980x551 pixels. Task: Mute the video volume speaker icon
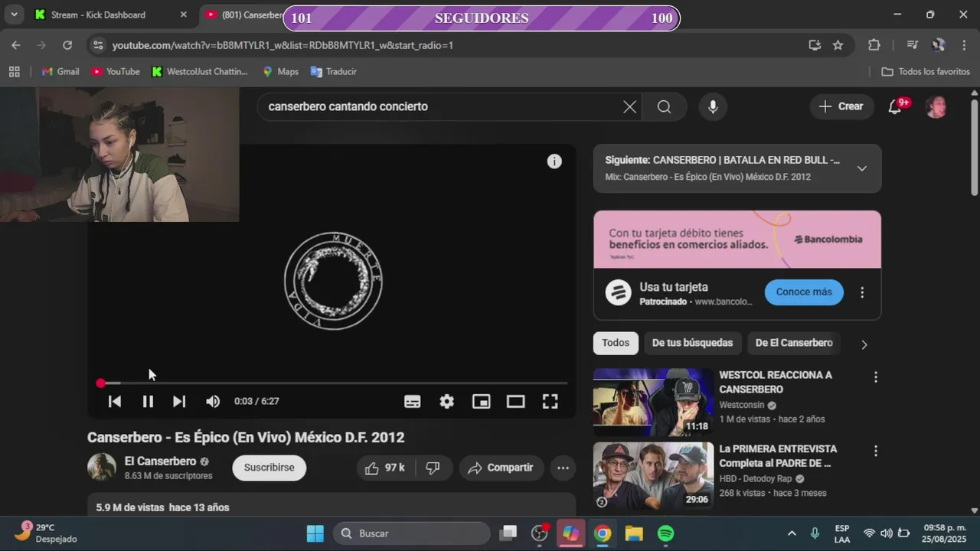213,401
